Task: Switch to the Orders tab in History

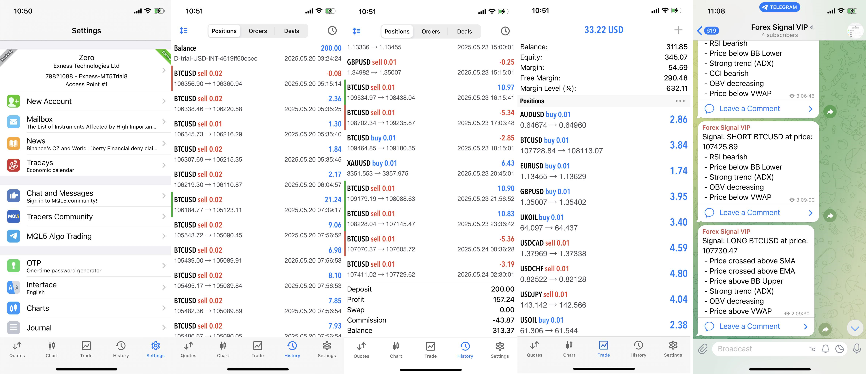Action: (x=257, y=31)
